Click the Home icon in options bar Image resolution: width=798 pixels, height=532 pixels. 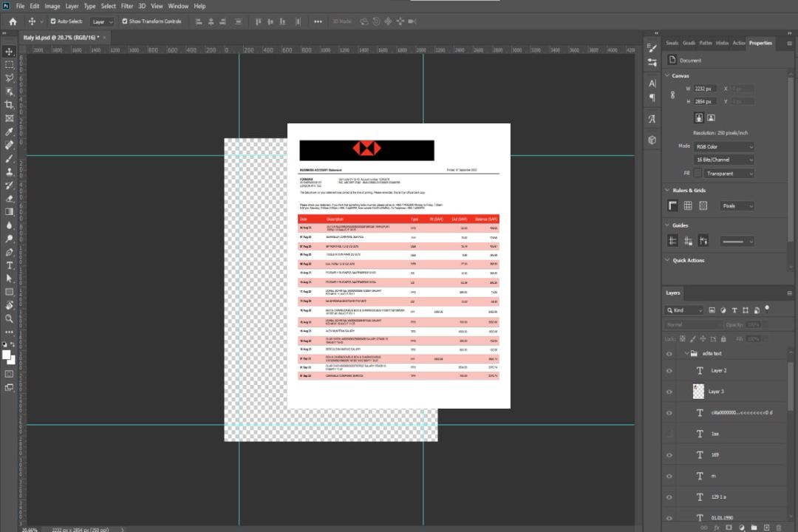(13, 21)
